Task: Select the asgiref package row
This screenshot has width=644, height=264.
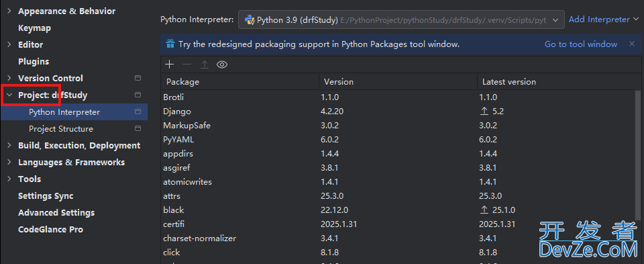Action: point(398,167)
